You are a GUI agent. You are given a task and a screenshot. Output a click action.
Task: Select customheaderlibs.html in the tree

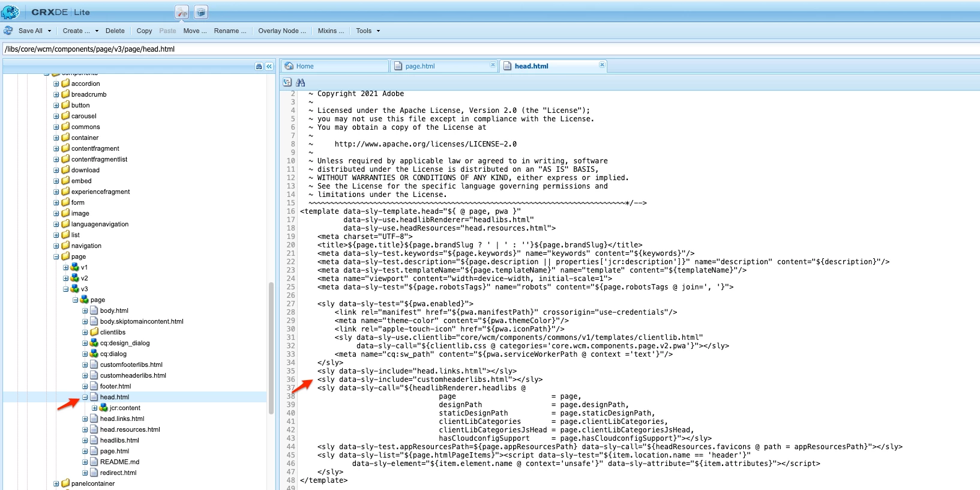click(133, 375)
